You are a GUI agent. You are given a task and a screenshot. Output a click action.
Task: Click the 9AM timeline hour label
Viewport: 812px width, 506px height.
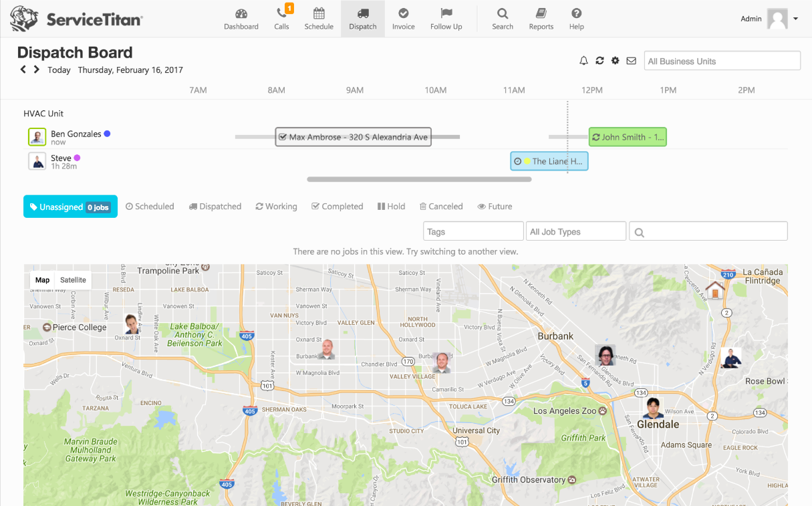pyautogui.click(x=355, y=90)
